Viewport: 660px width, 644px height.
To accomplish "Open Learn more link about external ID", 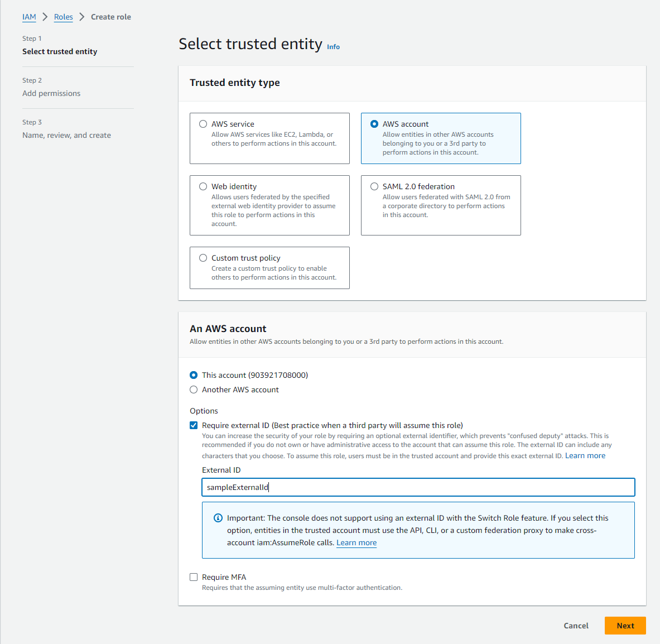I will tap(585, 455).
